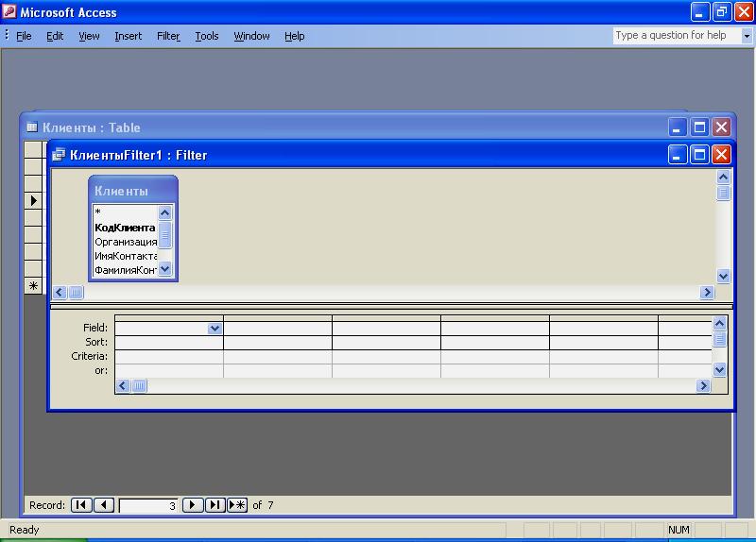756x542 pixels.
Task: Click the new record navigation button
Action: (x=237, y=505)
